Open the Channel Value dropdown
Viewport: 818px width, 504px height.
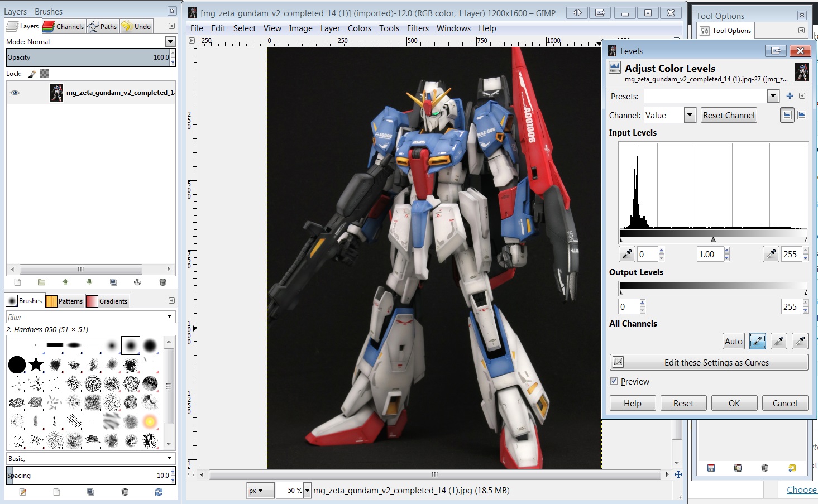690,115
